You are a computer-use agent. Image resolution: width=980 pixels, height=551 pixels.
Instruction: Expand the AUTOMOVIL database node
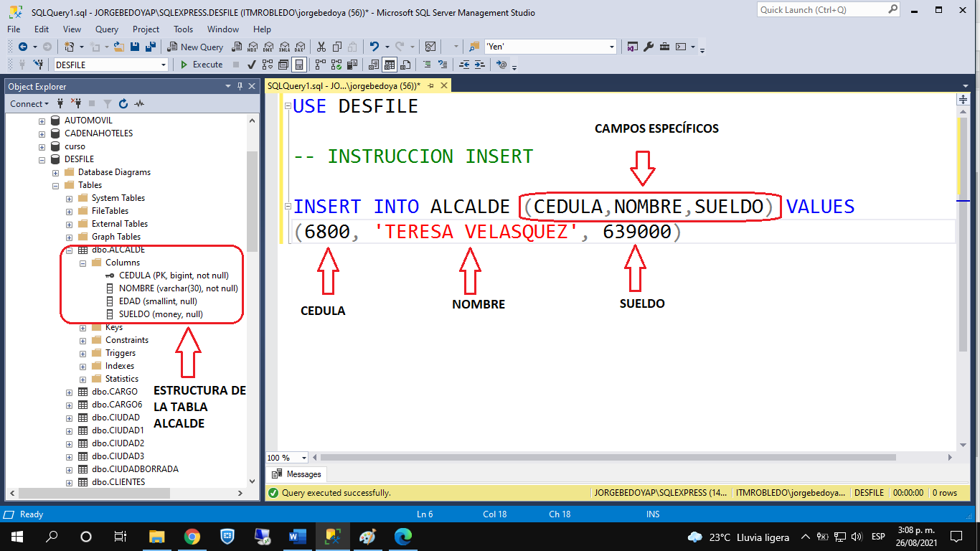(42, 121)
